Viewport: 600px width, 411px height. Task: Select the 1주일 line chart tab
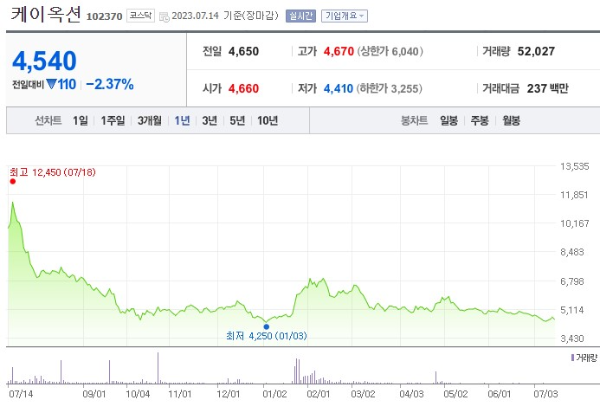click(113, 121)
